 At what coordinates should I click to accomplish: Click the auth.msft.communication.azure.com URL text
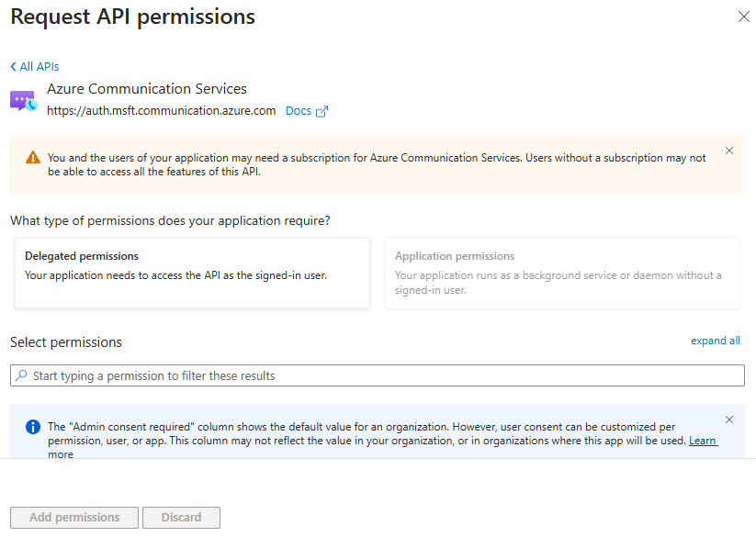click(161, 111)
